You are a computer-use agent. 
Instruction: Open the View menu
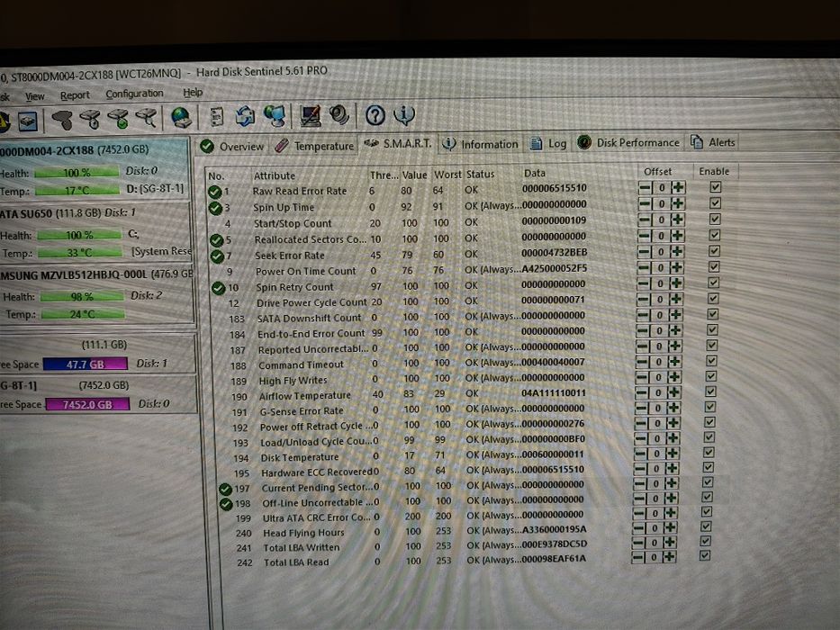click(x=35, y=96)
